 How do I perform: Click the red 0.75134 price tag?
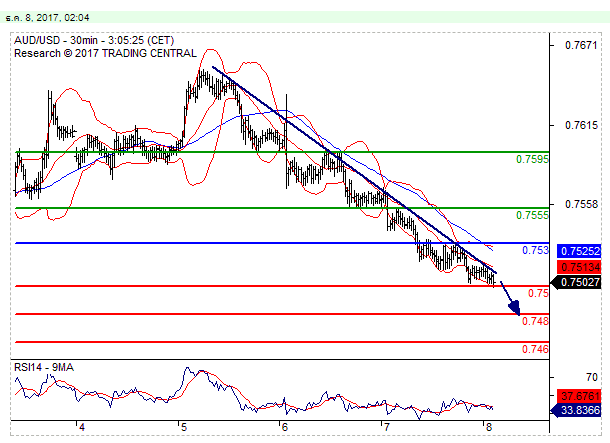(x=579, y=267)
